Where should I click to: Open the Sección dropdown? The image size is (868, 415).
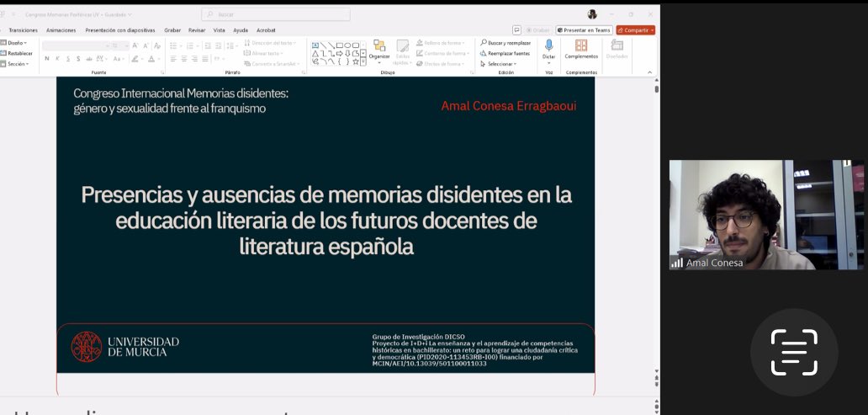coord(13,64)
